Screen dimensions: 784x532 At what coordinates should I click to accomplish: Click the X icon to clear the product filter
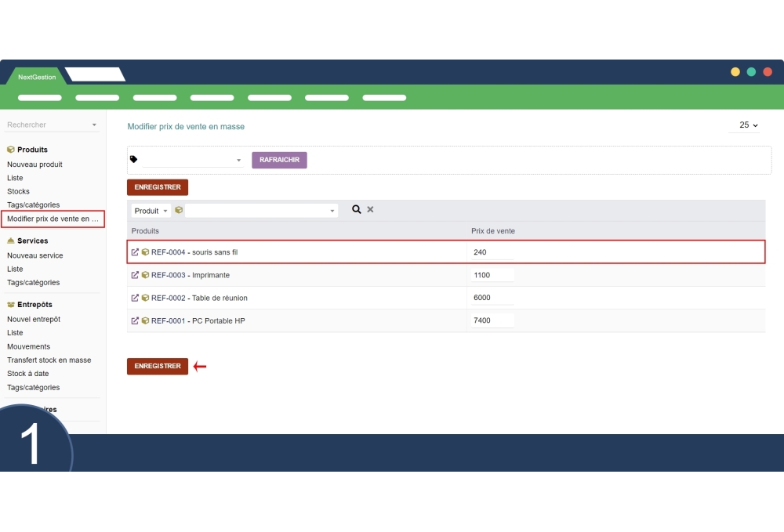[370, 209]
